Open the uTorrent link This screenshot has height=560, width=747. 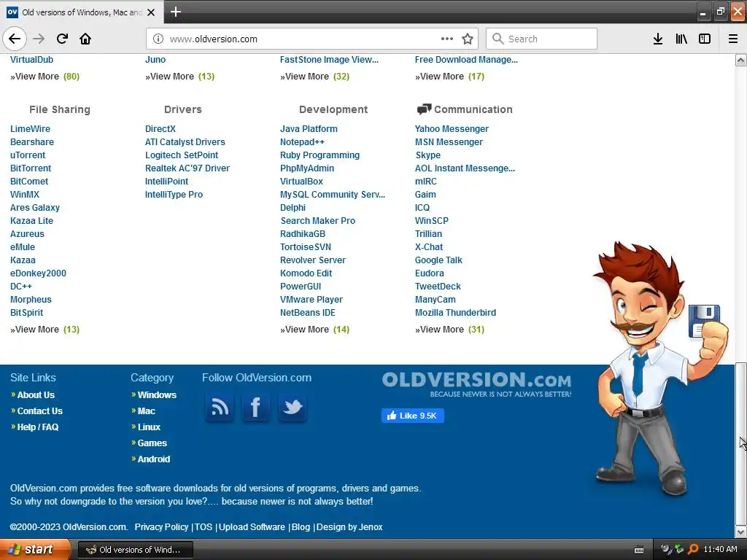pyautogui.click(x=28, y=155)
